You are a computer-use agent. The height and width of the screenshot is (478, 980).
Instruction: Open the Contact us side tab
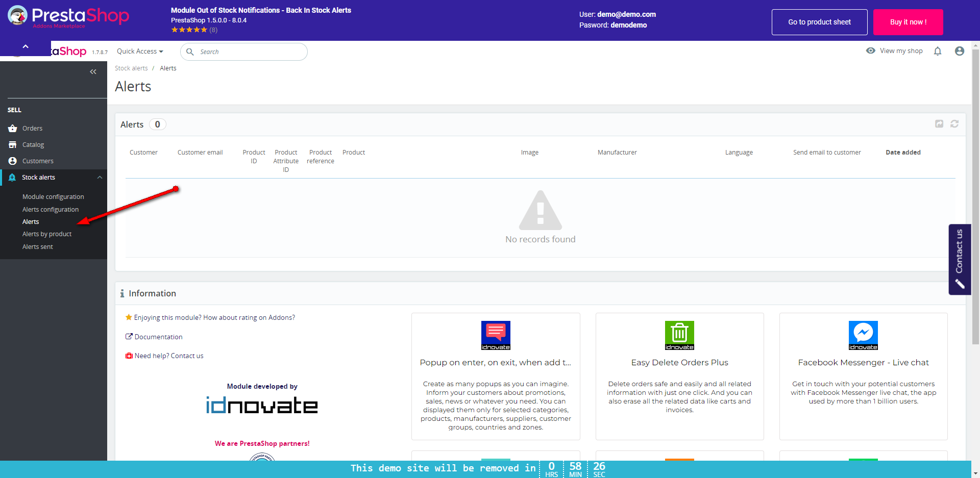coord(960,259)
